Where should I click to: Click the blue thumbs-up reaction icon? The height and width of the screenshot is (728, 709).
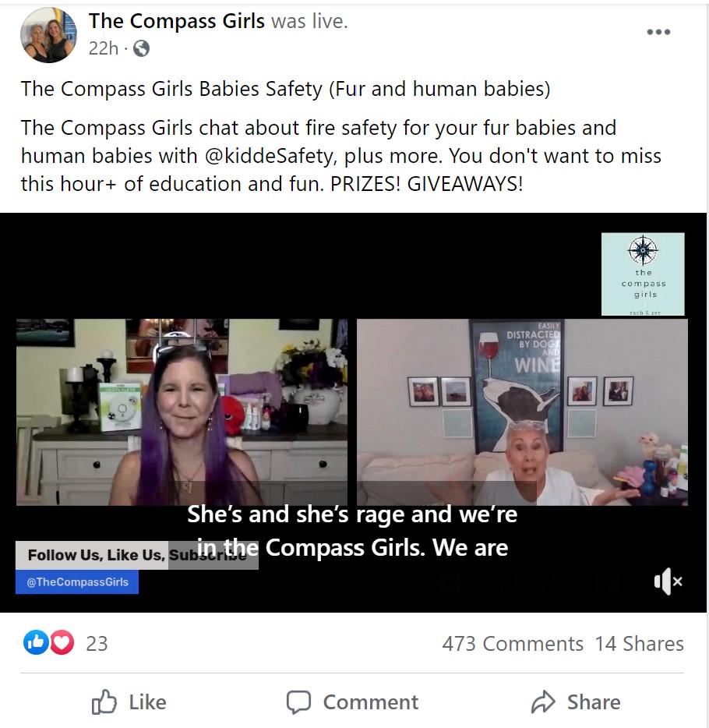[x=36, y=642]
